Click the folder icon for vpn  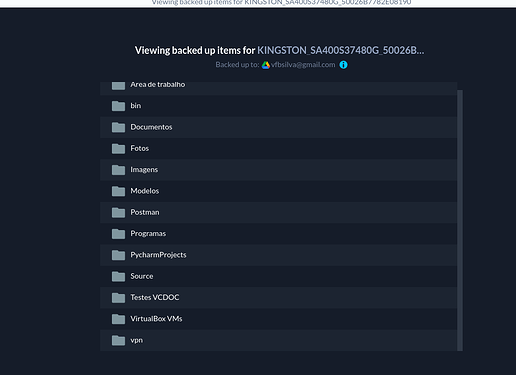118,340
